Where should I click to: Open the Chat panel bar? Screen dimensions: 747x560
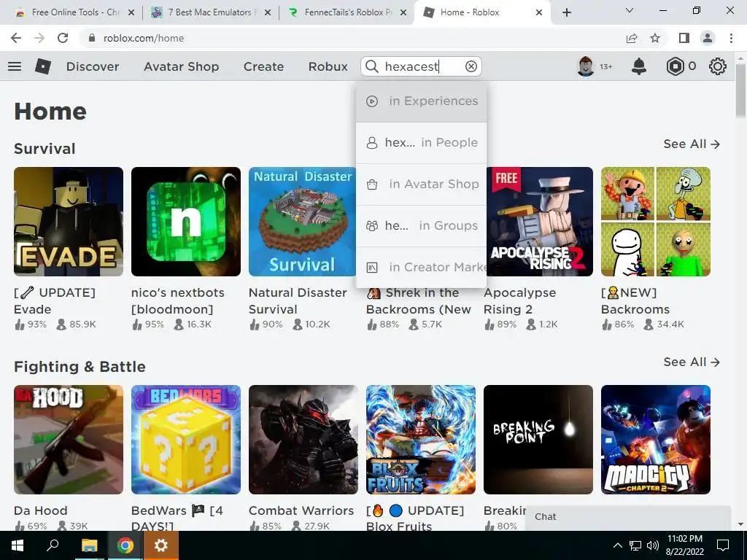[x=628, y=517]
